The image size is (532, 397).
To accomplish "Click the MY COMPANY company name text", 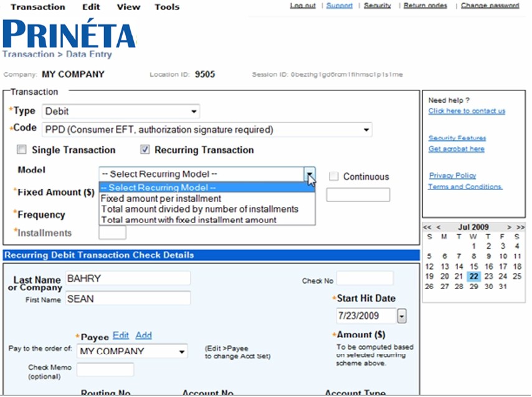I will click(x=73, y=74).
